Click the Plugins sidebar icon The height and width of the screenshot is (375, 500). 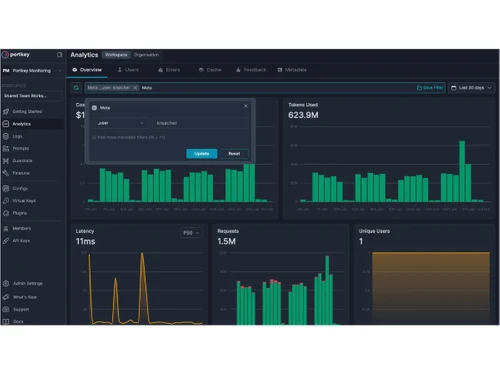(x=6, y=213)
